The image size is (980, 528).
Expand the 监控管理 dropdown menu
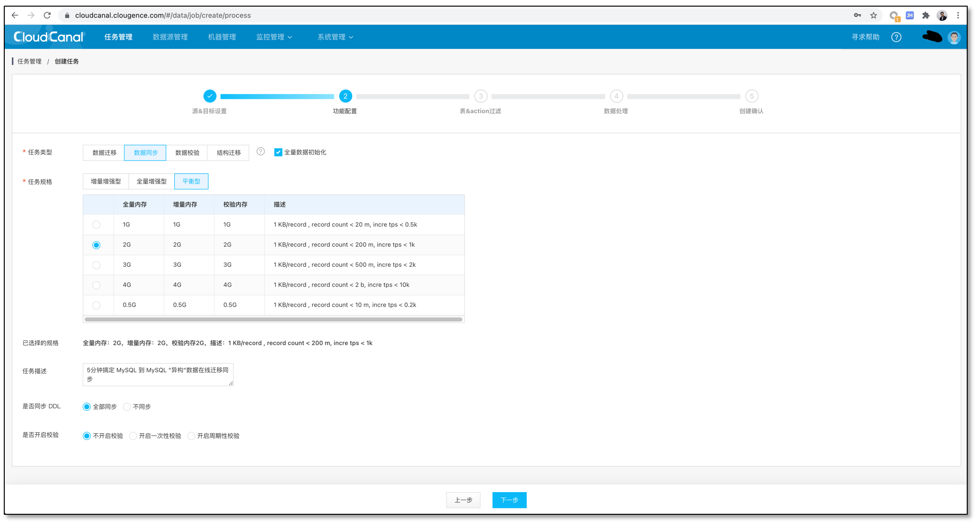pos(274,37)
